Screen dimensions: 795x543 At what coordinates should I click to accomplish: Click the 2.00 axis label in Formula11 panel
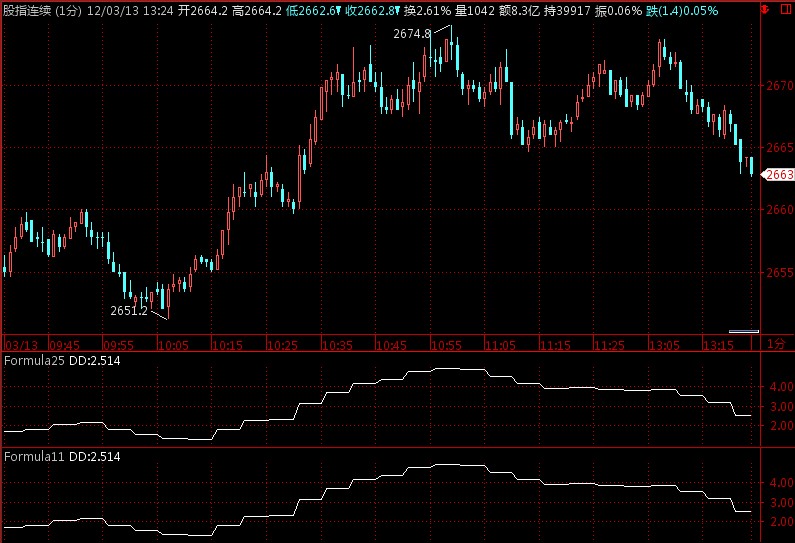781,522
